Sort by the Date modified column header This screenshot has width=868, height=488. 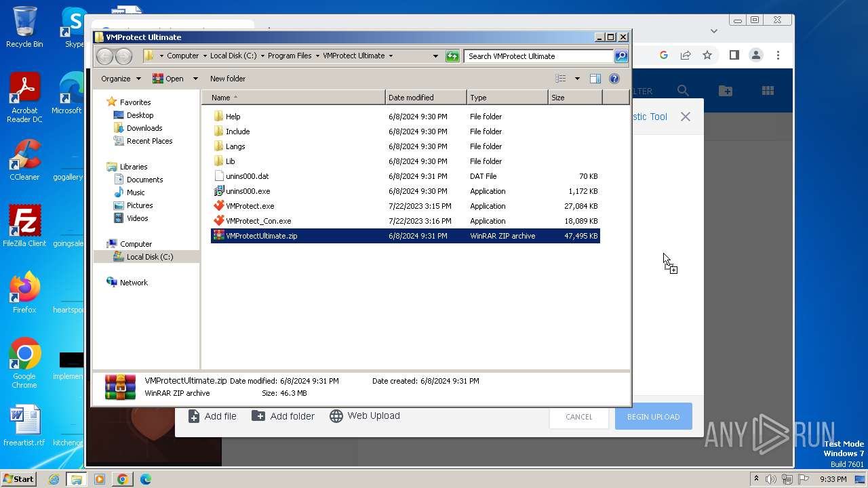(x=426, y=98)
